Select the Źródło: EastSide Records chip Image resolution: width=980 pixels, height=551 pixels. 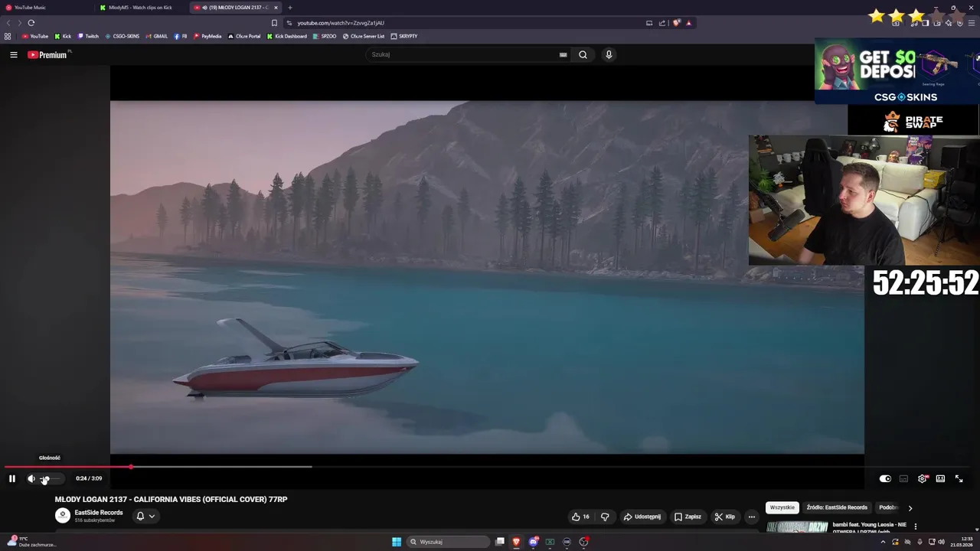[x=837, y=507]
